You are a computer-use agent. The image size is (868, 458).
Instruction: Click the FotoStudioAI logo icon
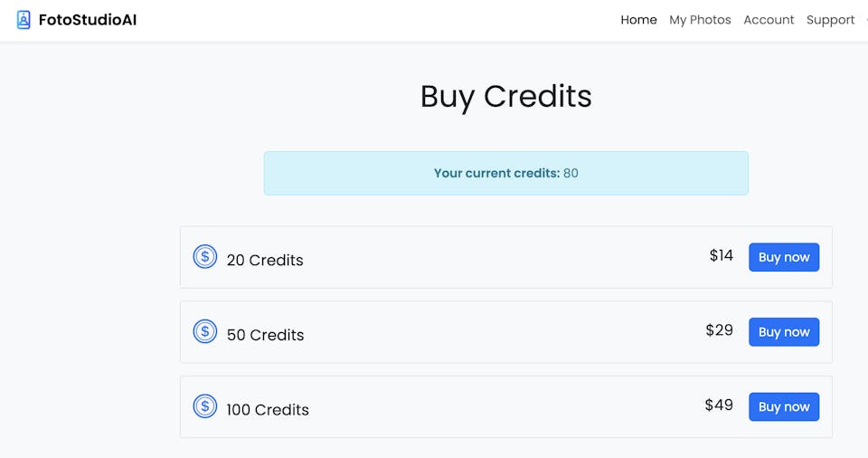click(x=24, y=20)
